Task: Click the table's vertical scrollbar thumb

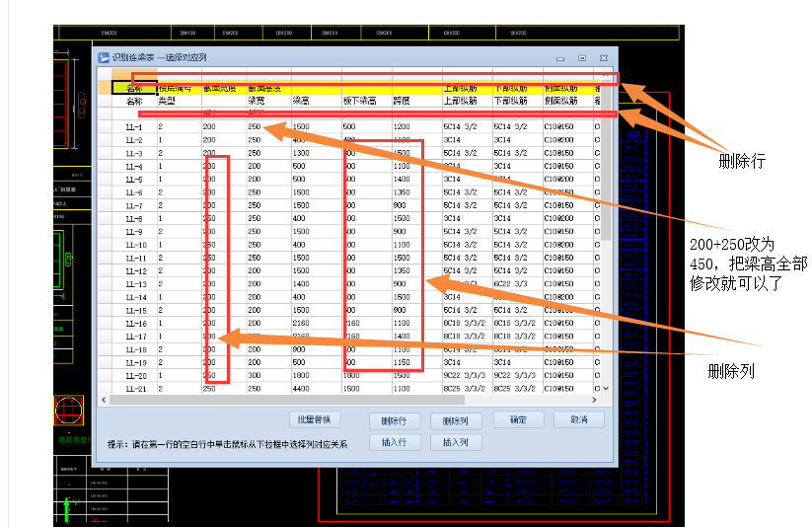Action: [606, 161]
